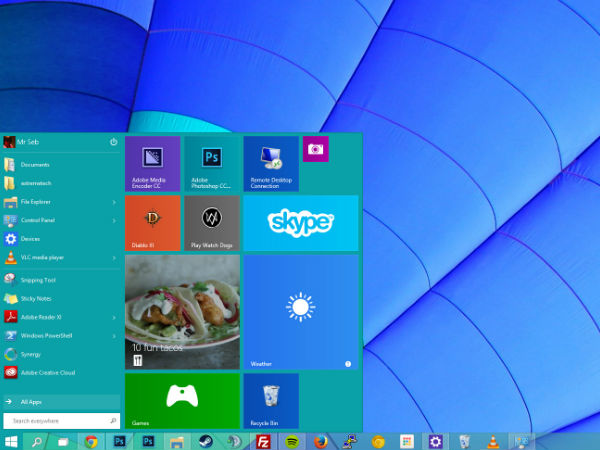Launch the Adobe Photoshop CC tile
This screenshot has width=600, height=450.
coord(211,164)
